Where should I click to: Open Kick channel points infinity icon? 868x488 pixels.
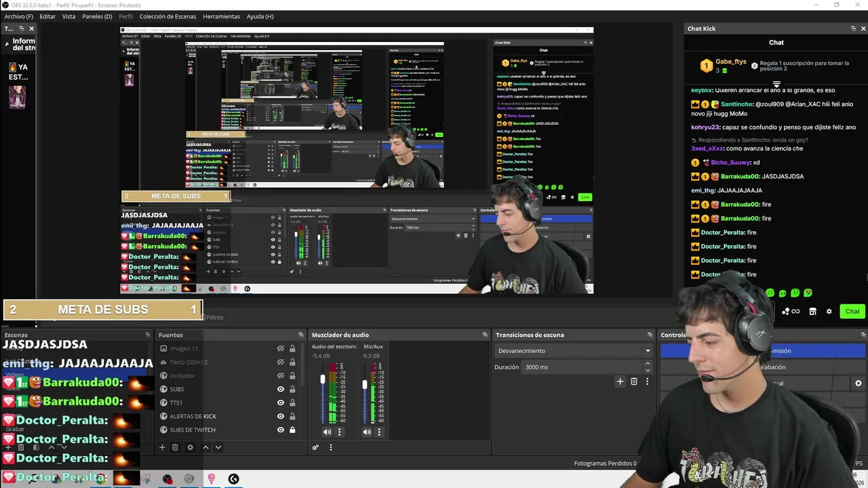(795, 312)
